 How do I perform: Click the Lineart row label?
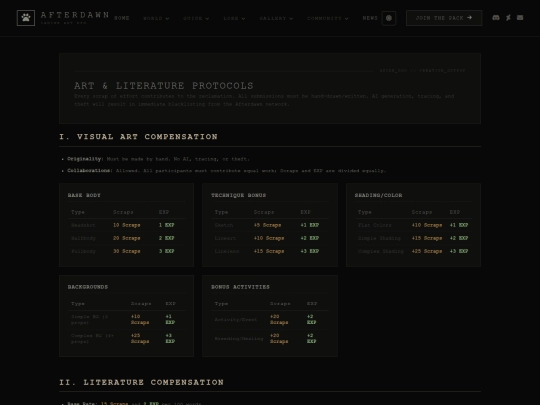tap(225, 238)
